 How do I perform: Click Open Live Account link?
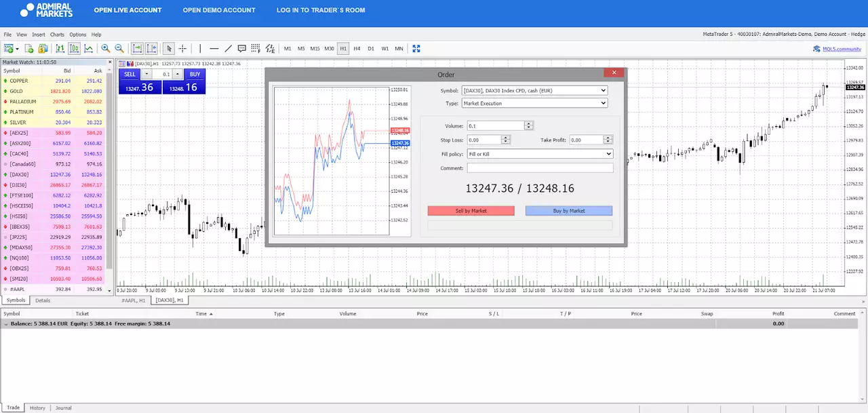point(127,10)
